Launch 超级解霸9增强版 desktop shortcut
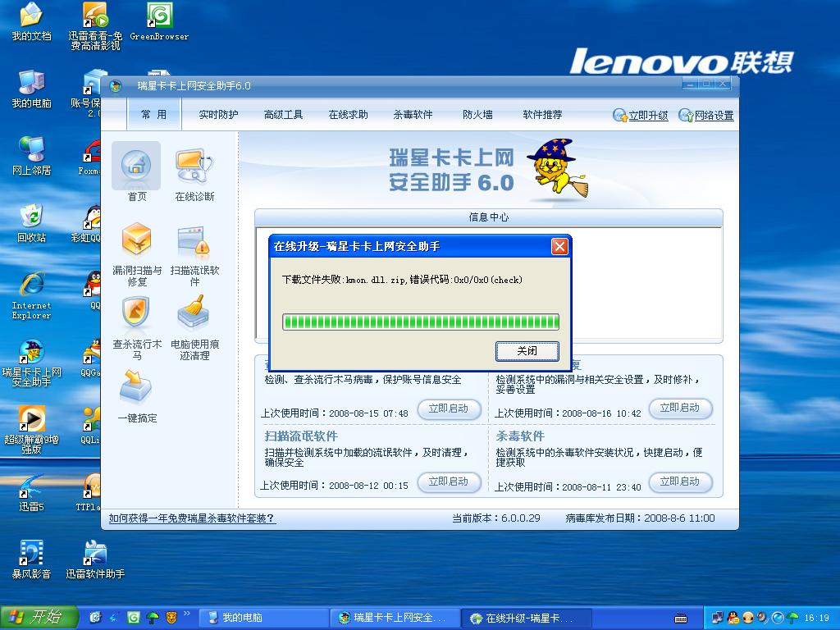The height and width of the screenshot is (630, 840). 31,430
